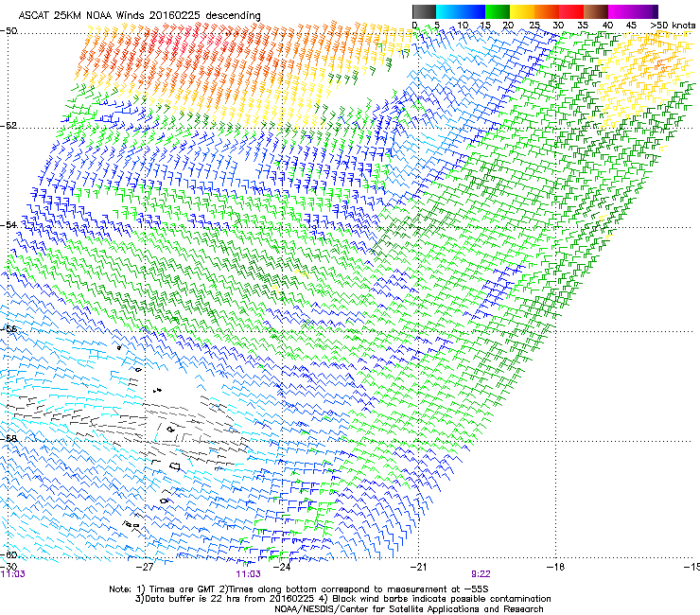Click the cyan-blue 5-15 knots color band
700x615 pixels.
click(x=461, y=11)
